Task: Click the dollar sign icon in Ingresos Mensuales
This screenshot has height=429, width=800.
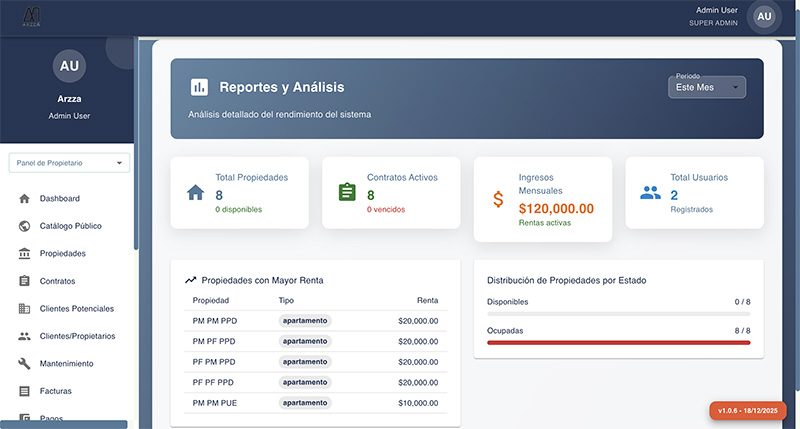Action: (498, 199)
